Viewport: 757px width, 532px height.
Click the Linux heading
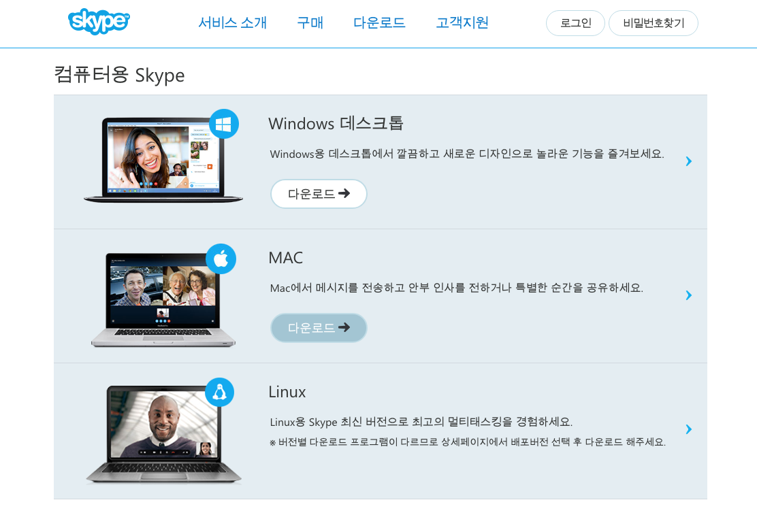pyautogui.click(x=287, y=392)
